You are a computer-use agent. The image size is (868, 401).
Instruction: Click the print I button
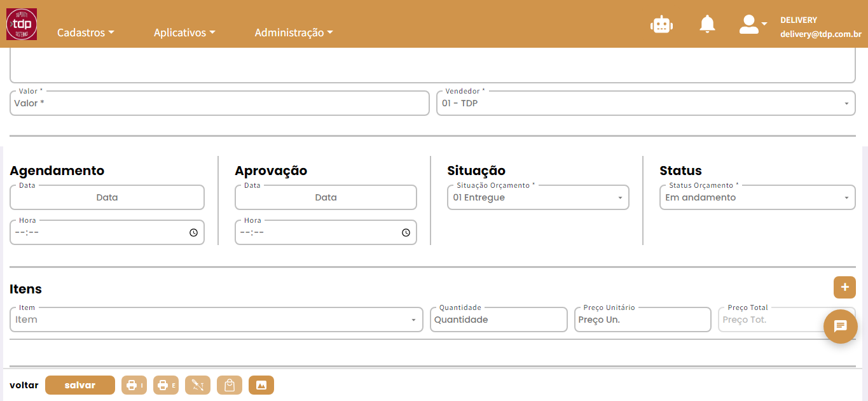134,385
